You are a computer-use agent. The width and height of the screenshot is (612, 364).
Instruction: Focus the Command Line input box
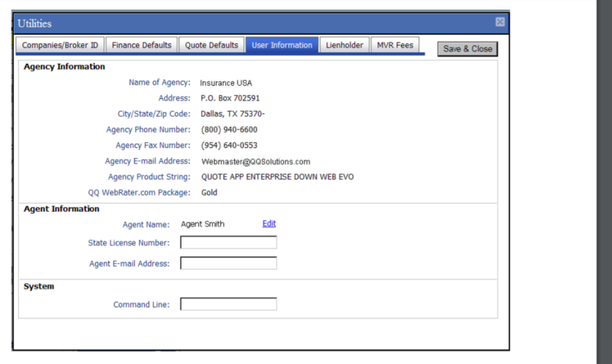click(x=228, y=304)
